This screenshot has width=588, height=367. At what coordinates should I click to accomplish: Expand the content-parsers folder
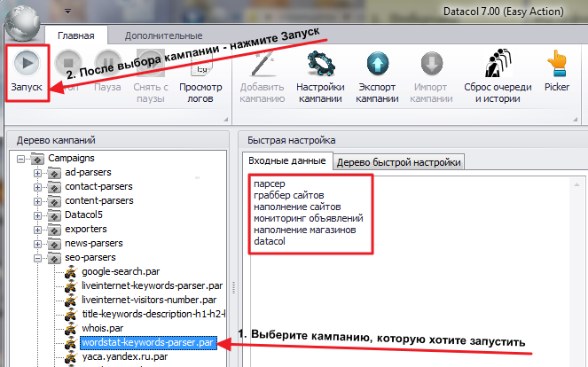[37, 202]
